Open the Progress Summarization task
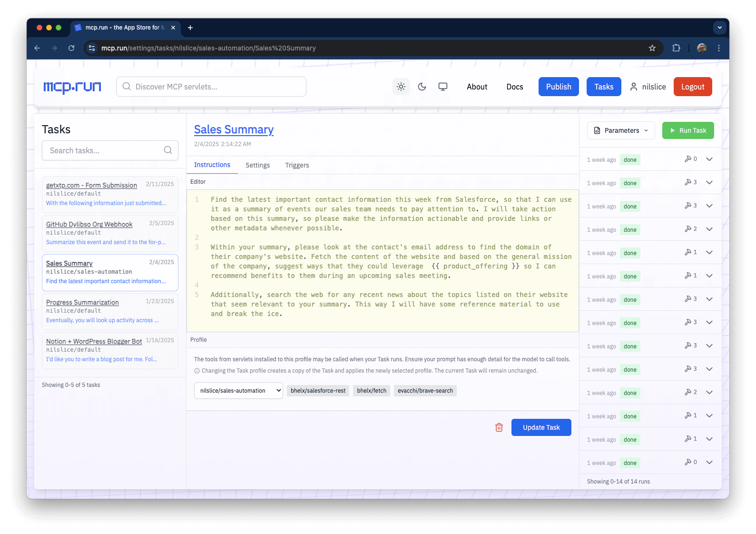 [82, 302]
